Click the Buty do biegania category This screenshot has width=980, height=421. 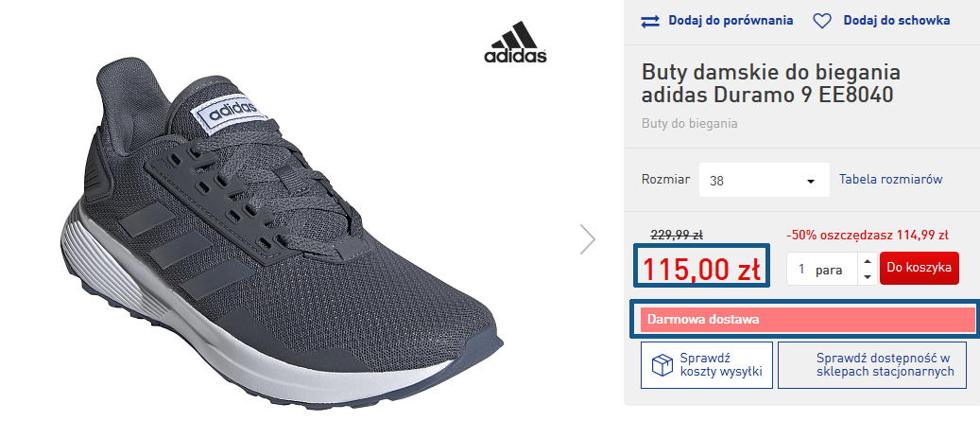(689, 123)
